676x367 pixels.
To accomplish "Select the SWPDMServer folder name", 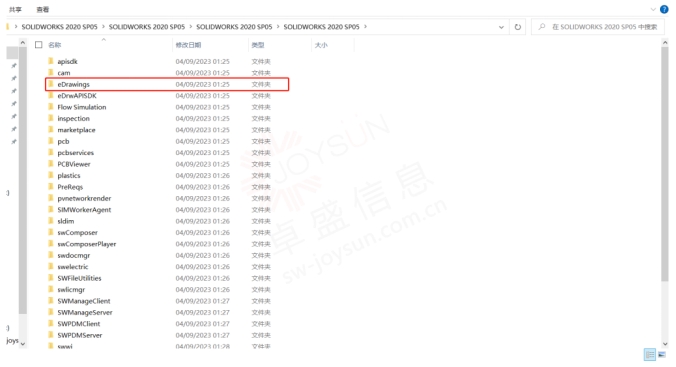I will click(80, 335).
